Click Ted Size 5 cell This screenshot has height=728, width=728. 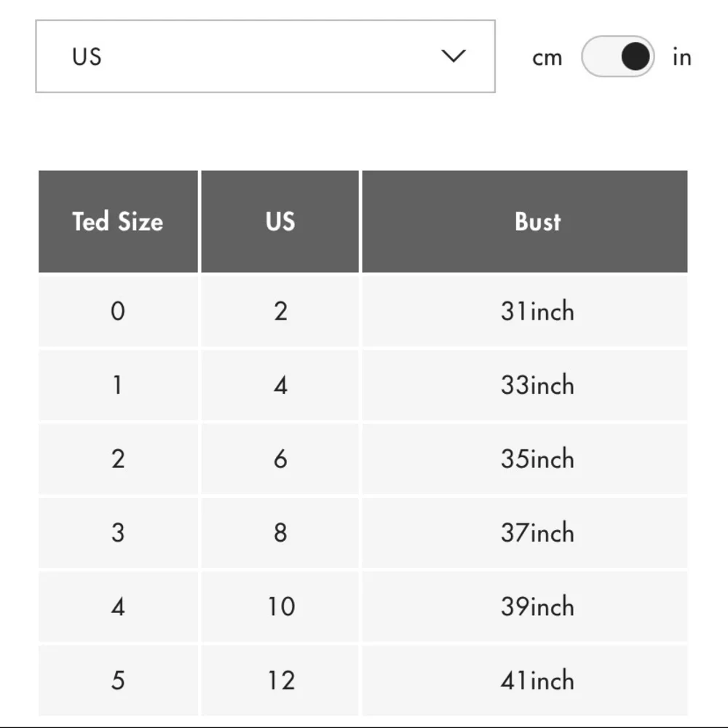pos(118,680)
